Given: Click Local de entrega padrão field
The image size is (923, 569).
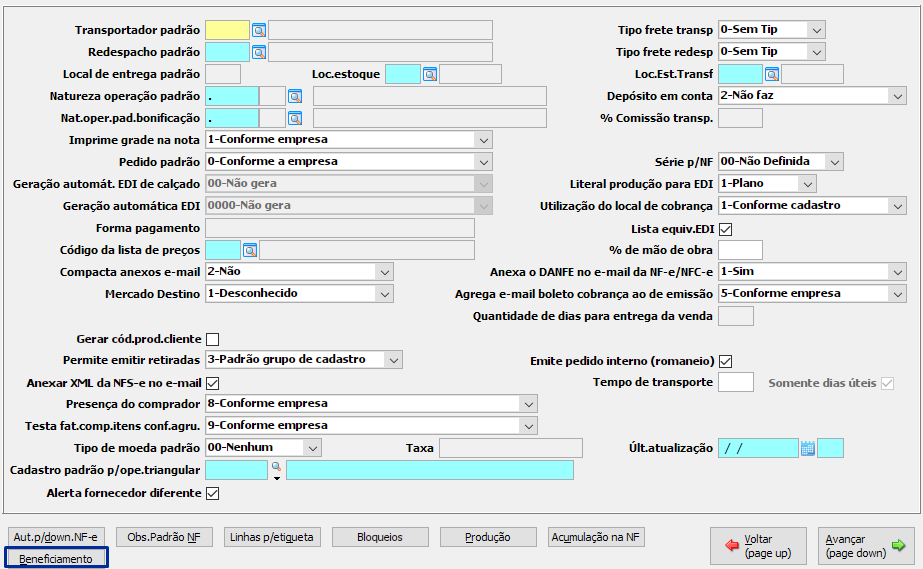Looking at the screenshot, I should pyautogui.click(x=223, y=74).
